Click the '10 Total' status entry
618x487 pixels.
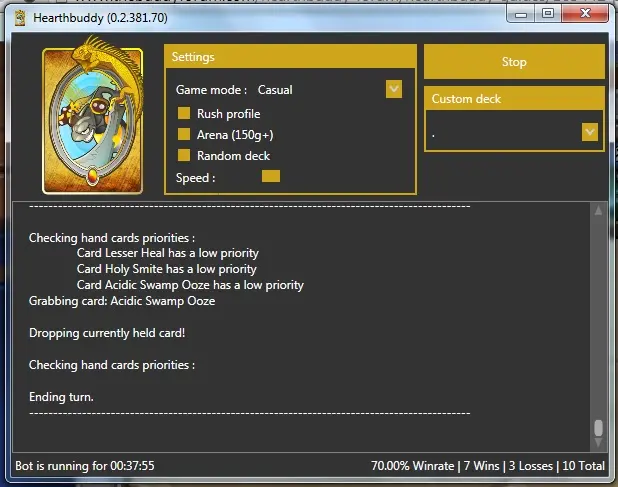pyautogui.click(x=583, y=466)
